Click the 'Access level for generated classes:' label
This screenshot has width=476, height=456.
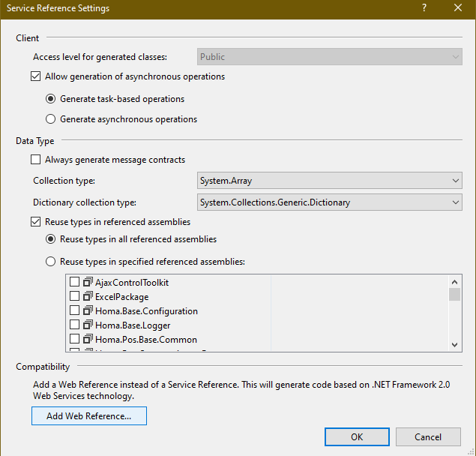pyautogui.click(x=100, y=57)
